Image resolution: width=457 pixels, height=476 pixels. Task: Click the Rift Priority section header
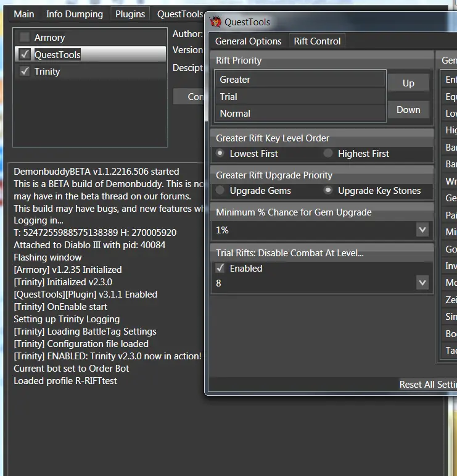point(322,60)
